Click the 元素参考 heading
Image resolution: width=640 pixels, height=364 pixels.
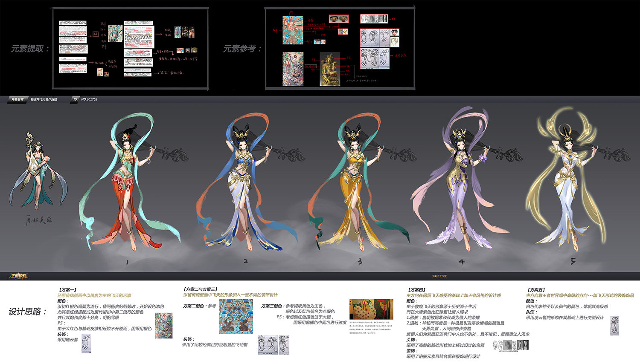[241, 49]
